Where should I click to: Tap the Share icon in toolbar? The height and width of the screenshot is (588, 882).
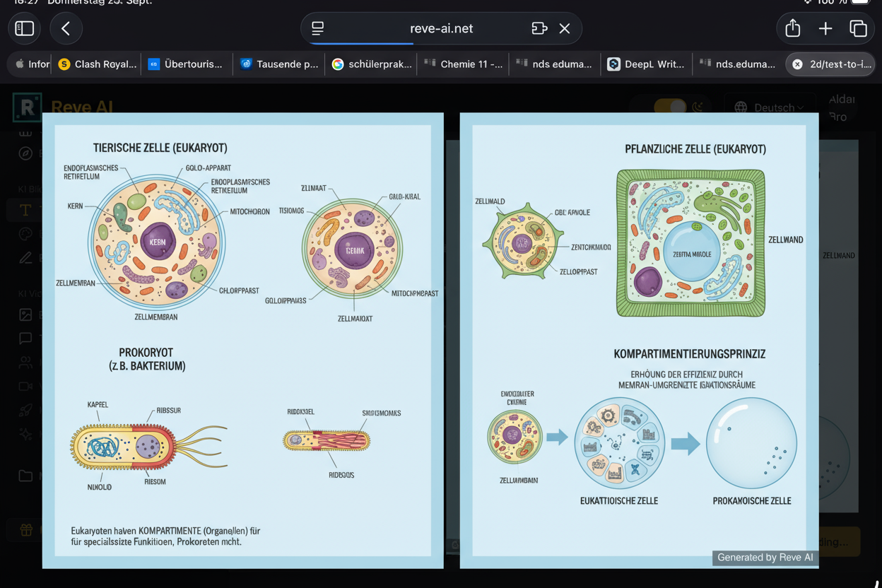(792, 28)
